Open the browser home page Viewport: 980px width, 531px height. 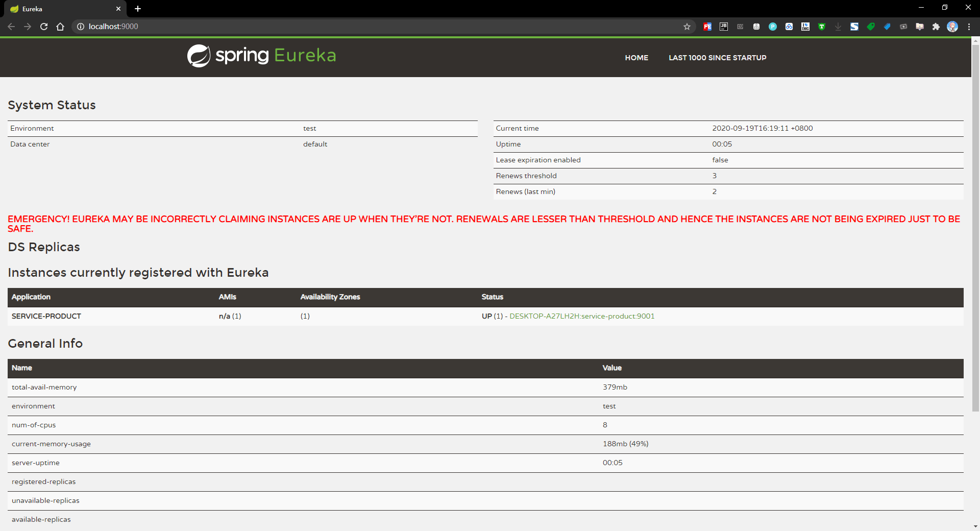pos(60,27)
